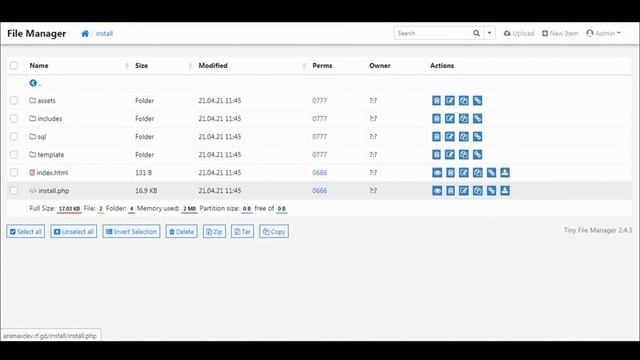640x360 pixels.
Task: Open the assets folder name link
Action: [42, 100]
